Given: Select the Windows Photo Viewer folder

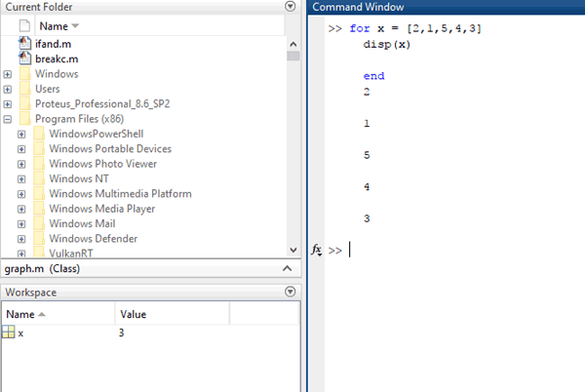Looking at the screenshot, I should tap(103, 164).
